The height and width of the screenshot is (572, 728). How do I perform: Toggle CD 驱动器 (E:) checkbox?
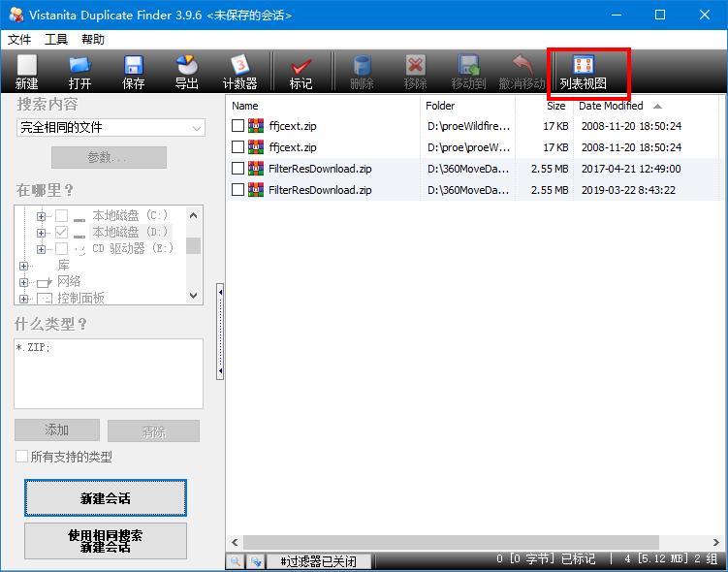coord(61,249)
